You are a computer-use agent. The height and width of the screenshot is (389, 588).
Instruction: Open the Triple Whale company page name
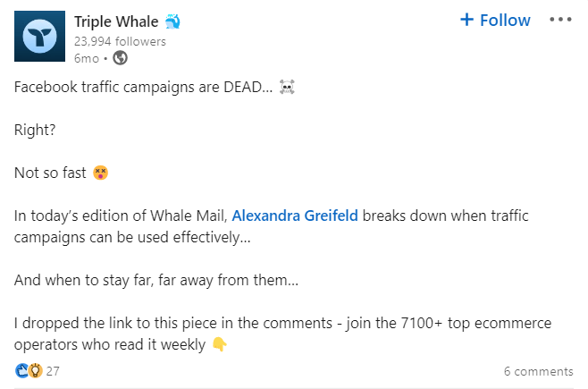117,21
